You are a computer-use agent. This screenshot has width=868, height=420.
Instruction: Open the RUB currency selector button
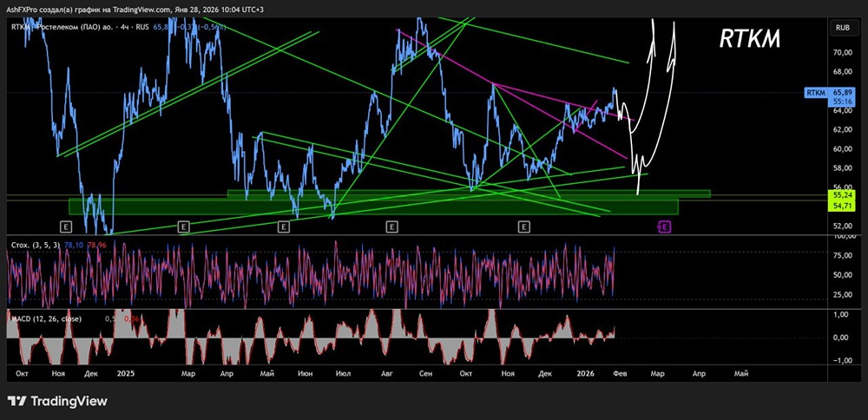tap(843, 27)
